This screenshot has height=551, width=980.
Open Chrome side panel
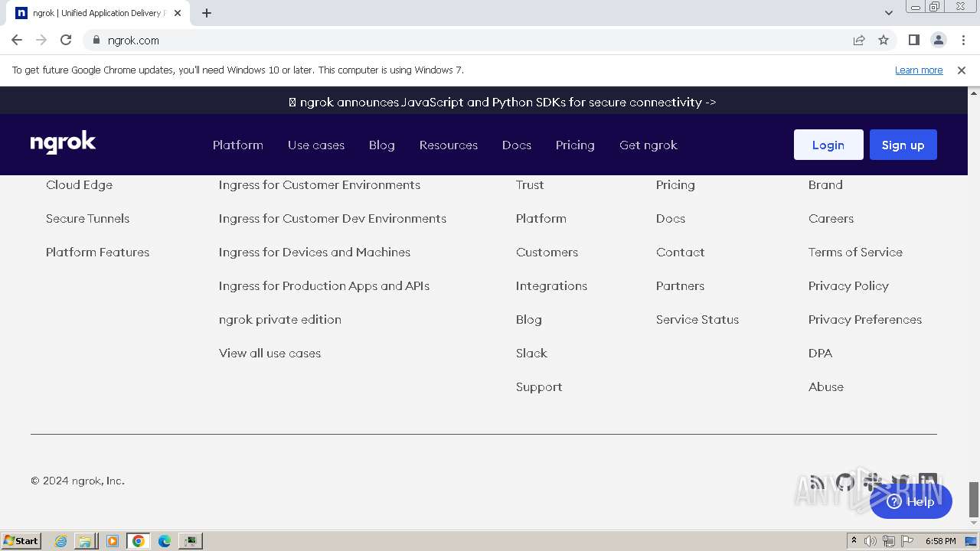pos(913,40)
